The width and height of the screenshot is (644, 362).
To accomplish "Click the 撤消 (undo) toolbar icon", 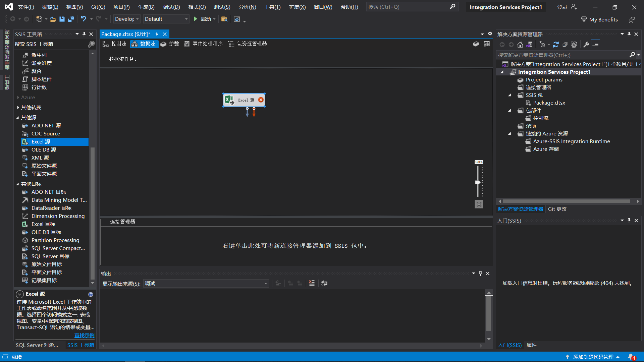I will pyautogui.click(x=84, y=19).
